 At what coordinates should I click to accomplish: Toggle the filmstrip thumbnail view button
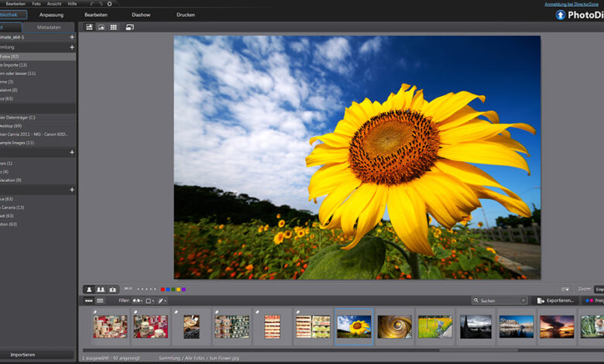[x=88, y=300]
